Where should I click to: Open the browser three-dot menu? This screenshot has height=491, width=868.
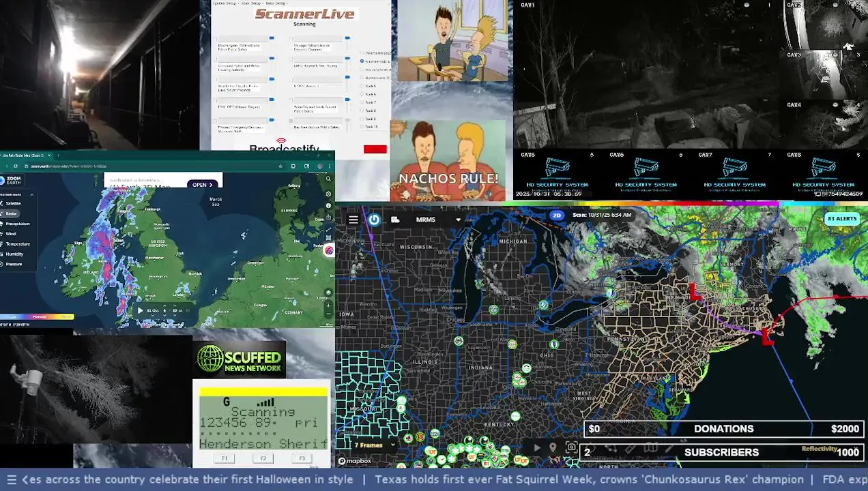(x=330, y=166)
